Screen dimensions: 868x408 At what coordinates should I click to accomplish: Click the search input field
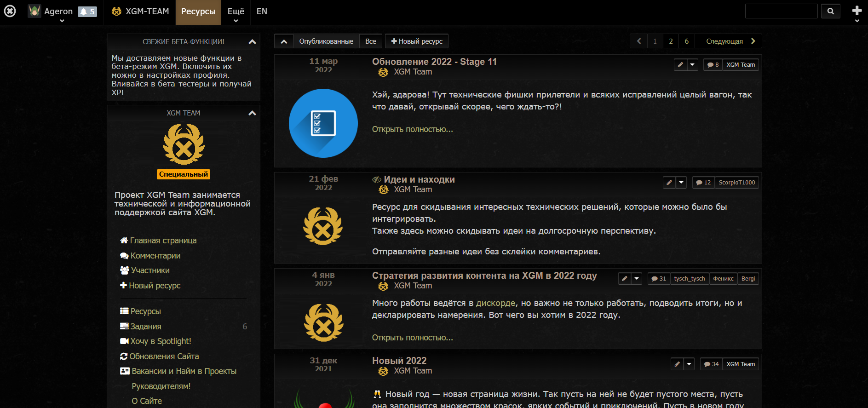(781, 11)
